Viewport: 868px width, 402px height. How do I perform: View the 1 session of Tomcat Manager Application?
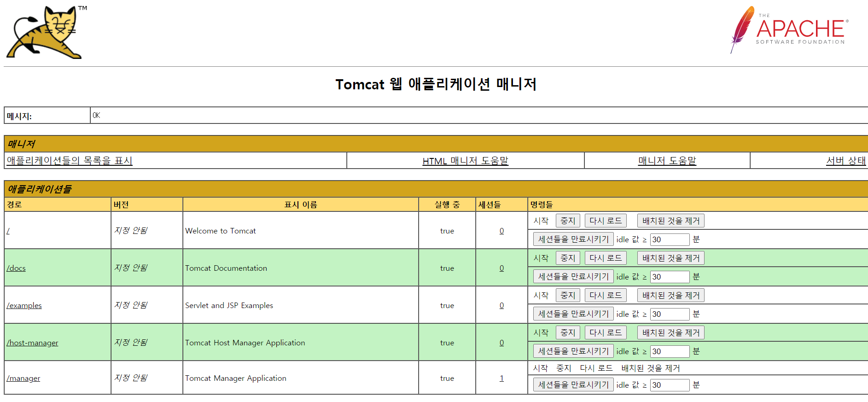(501, 378)
